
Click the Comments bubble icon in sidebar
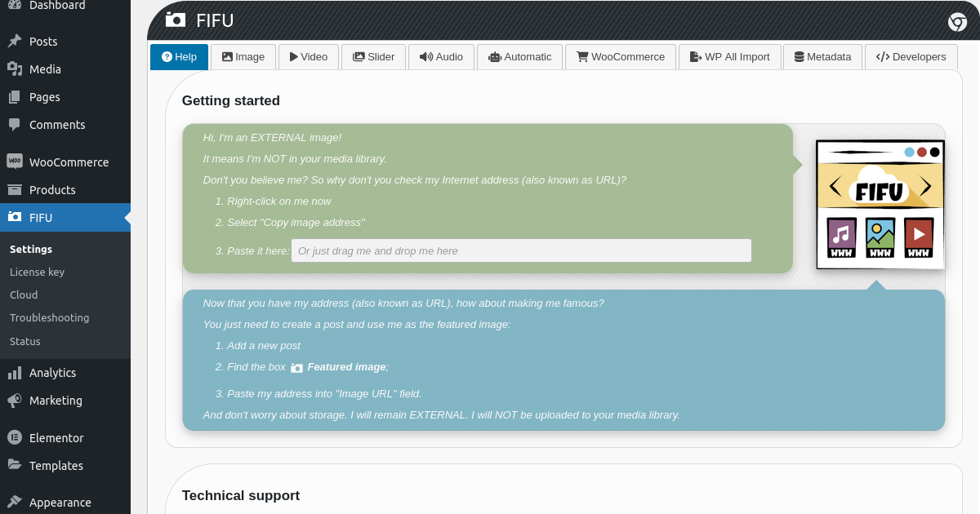click(15, 125)
